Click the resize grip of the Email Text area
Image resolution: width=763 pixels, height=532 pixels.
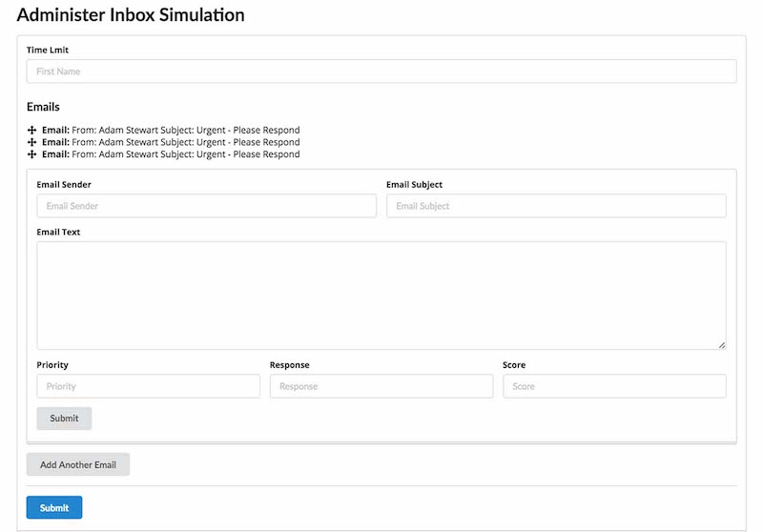pyautogui.click(x=722, y=345)
